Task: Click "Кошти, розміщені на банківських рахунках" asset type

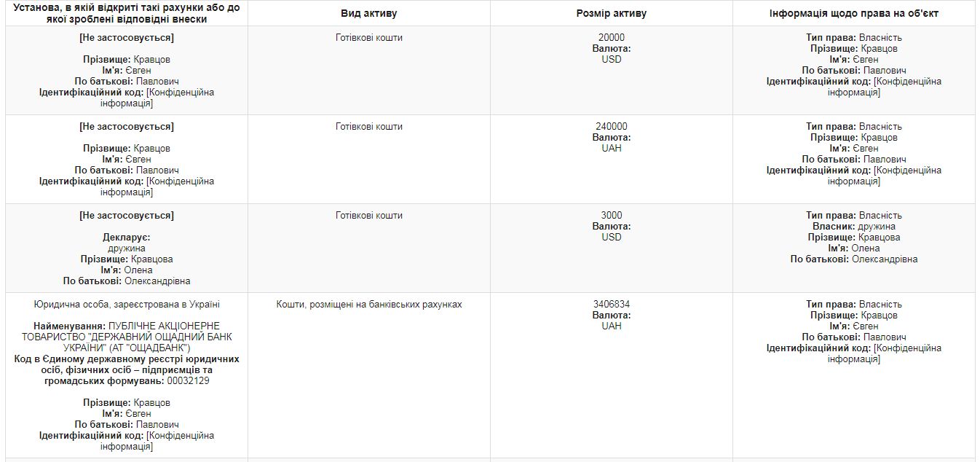Action: click(x=368, y=305)
